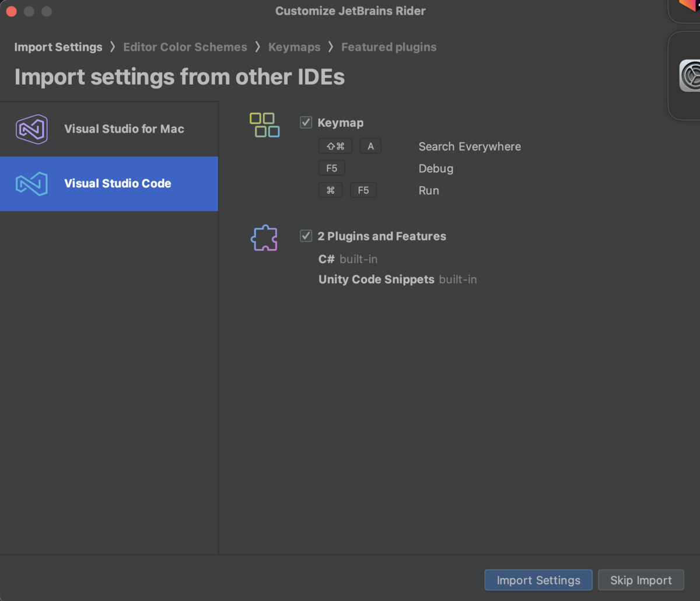Viewport: 700px width, 601px height.
Task: Open the Keymaps breadcrumb step
Action: pos(294,47)
